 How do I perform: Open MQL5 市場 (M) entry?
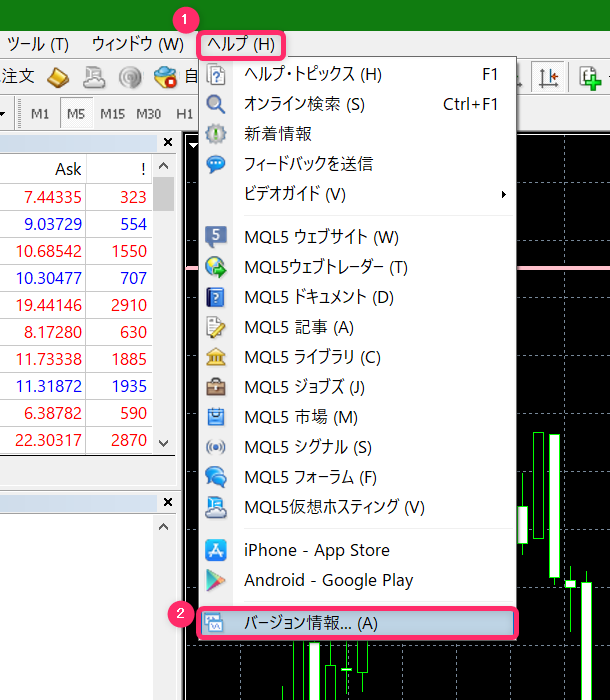357,417
